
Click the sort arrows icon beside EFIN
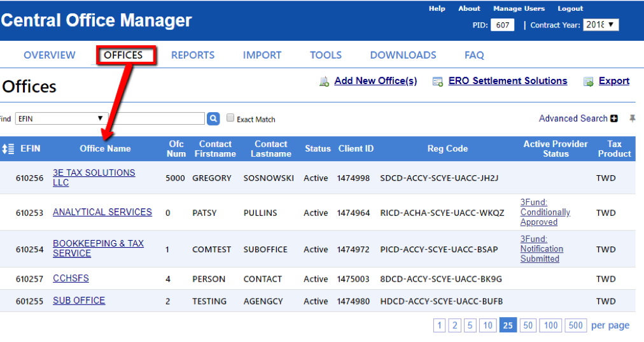(8, 148)
